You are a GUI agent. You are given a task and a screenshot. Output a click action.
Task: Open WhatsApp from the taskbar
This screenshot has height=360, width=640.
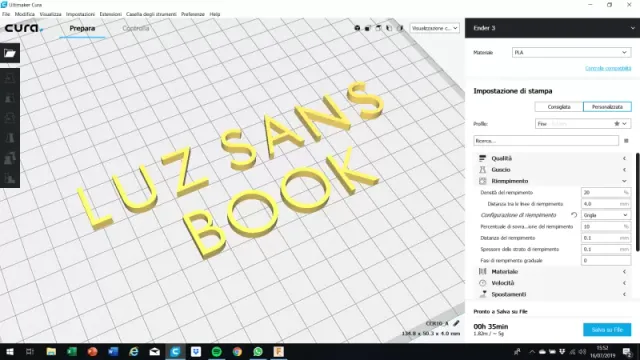258,351
